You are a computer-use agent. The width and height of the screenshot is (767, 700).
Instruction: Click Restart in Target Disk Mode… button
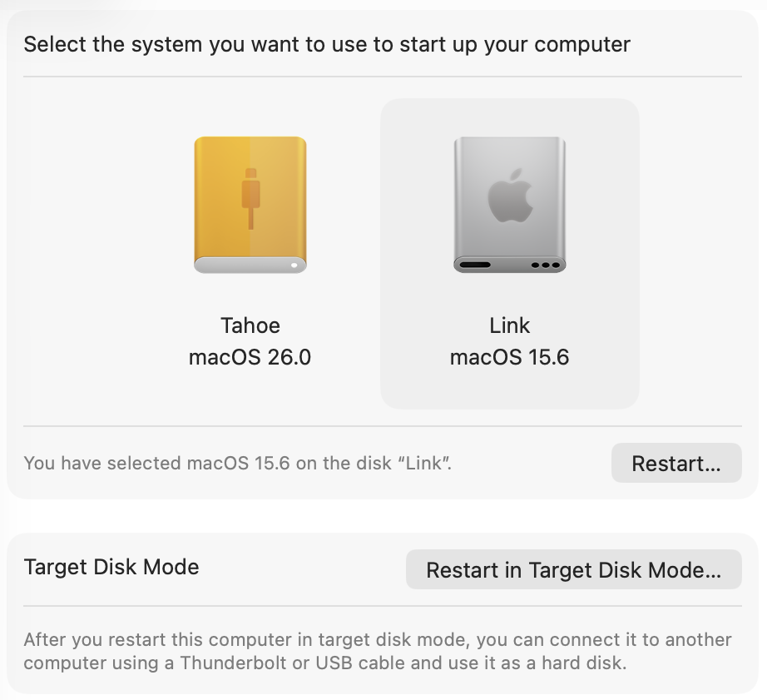tap(574, 569)
